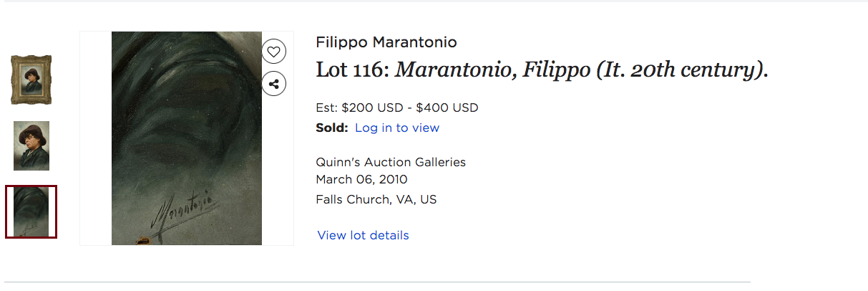
Task: Click the 'Falls Church, VA, US' location
Action: pos(376,199)
